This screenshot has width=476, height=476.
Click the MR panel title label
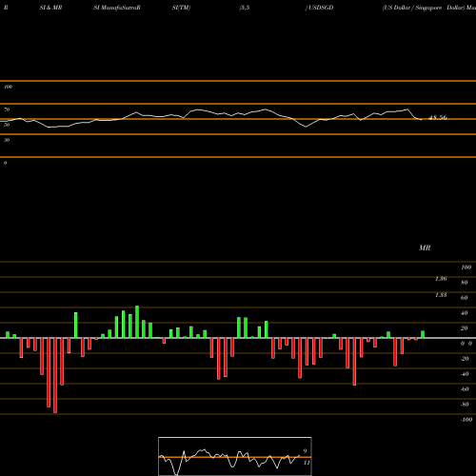tap(425, 248)
